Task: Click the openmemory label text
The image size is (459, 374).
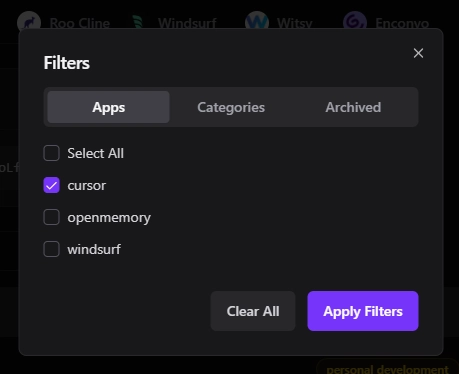Action: coord(109,218)
